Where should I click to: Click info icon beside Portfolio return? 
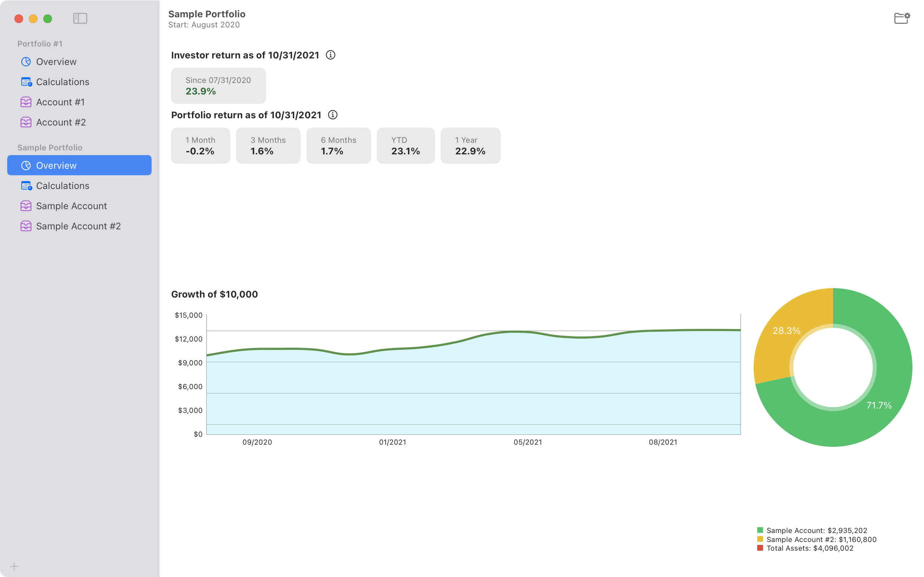pos(333,115)
